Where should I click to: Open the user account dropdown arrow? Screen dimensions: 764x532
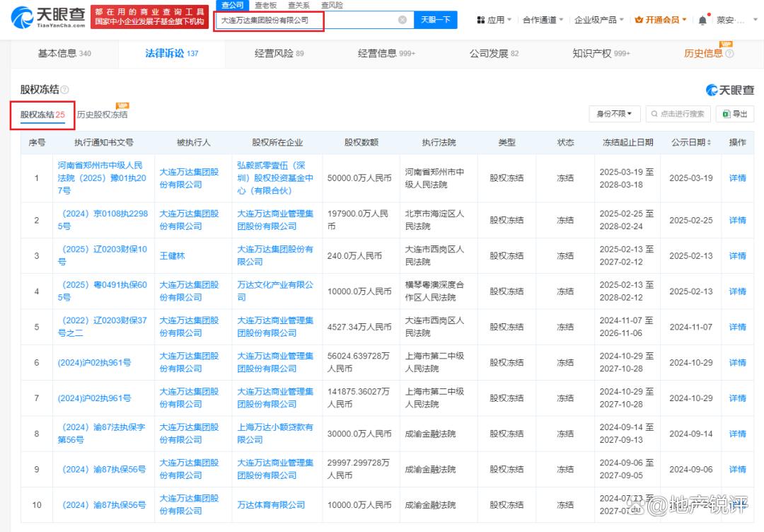(756, 20)
